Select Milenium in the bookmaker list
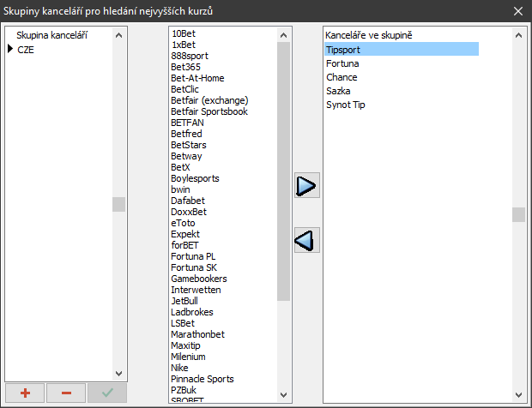Viewport: 532px width, 408px height. (188, 357)
